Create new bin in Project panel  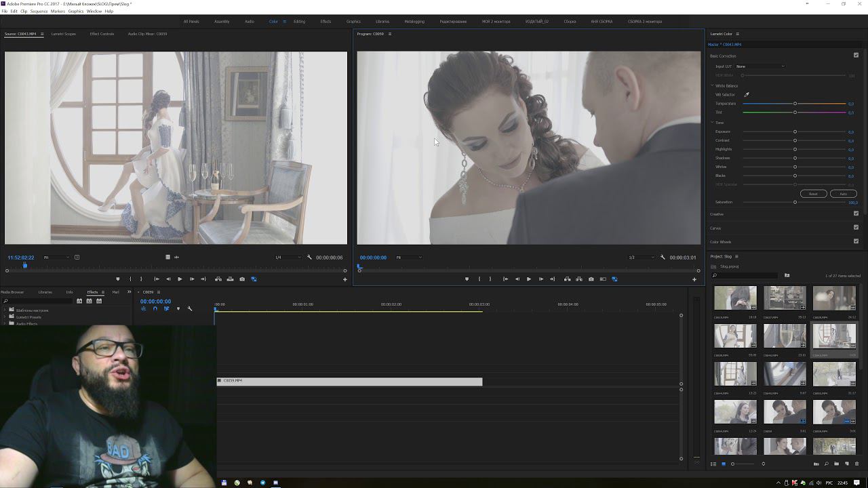836,464
